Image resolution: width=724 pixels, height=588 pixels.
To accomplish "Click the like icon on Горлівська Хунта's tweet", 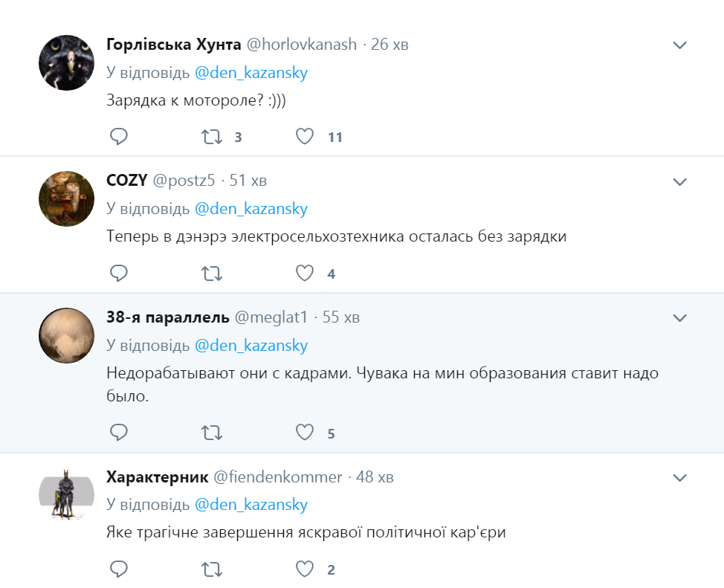I will (x=305, y=137).
